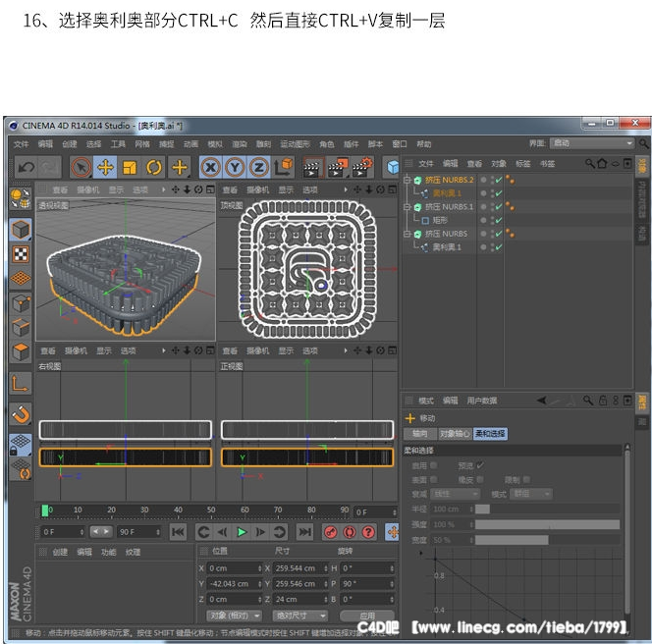Click the Locked Workplane icon

(21, 445)
